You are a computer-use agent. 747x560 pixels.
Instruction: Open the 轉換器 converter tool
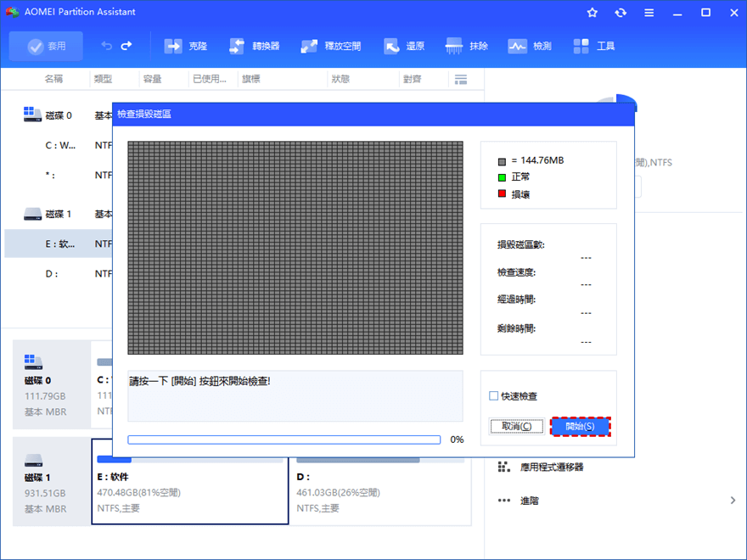pos(254,46)
